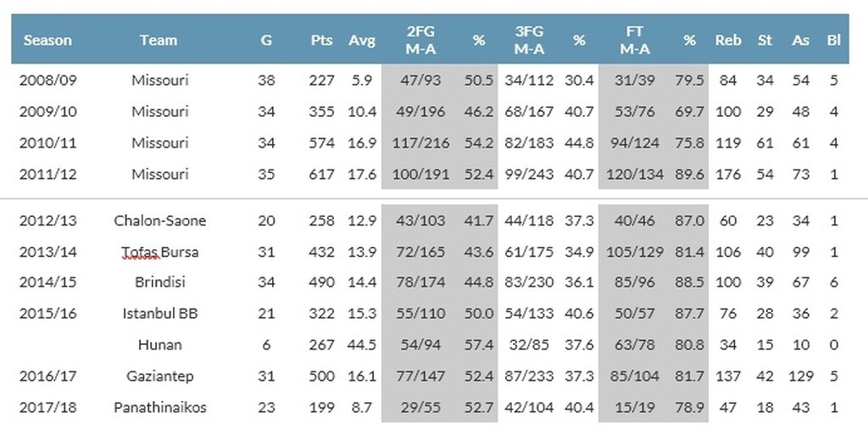Select the 89.6 free throw percentage cell
Image resolution: width=868 pixels, height=435 pixels.
(689, 174)
